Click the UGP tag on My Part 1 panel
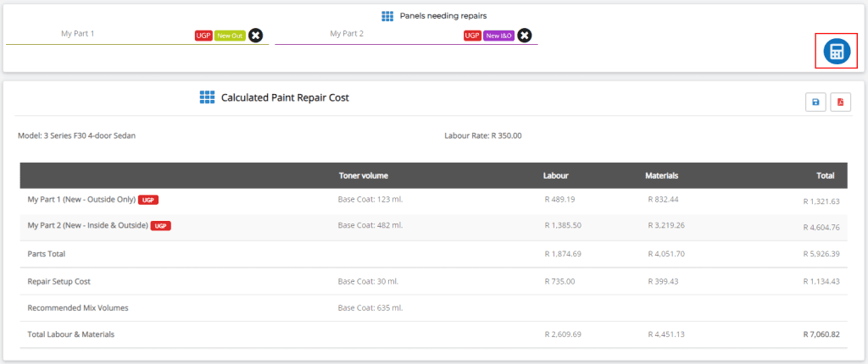Screen dimensions: 868x364 (x=203, y=36)
